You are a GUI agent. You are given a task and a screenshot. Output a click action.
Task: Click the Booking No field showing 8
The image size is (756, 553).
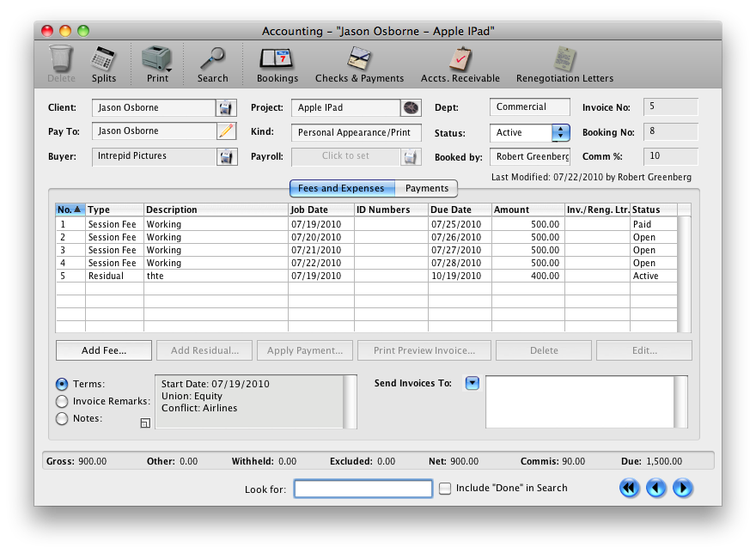coord(671,131)
